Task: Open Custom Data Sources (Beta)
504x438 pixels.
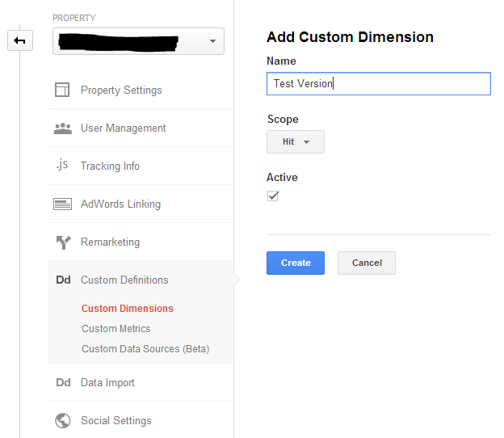Action: click(145, 349)
